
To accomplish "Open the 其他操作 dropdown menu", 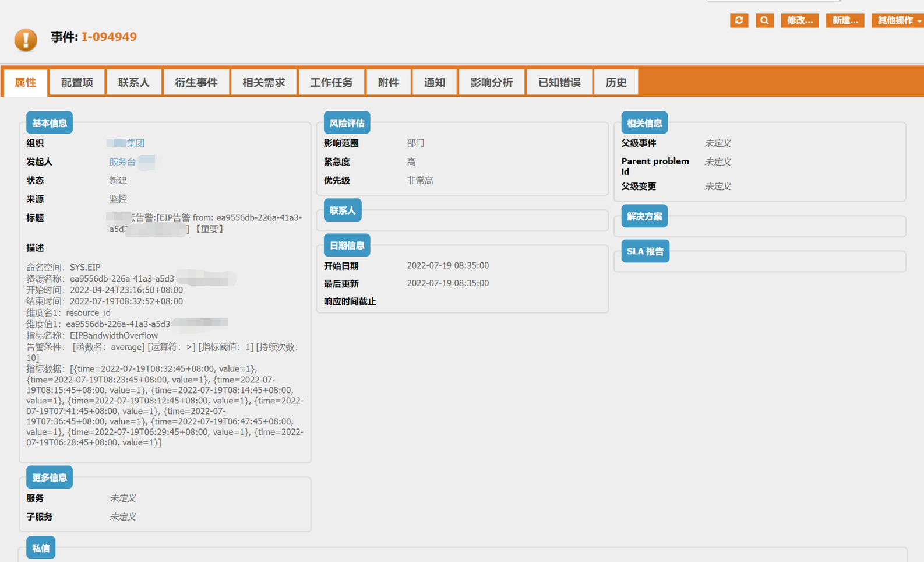I will (898, 20).
